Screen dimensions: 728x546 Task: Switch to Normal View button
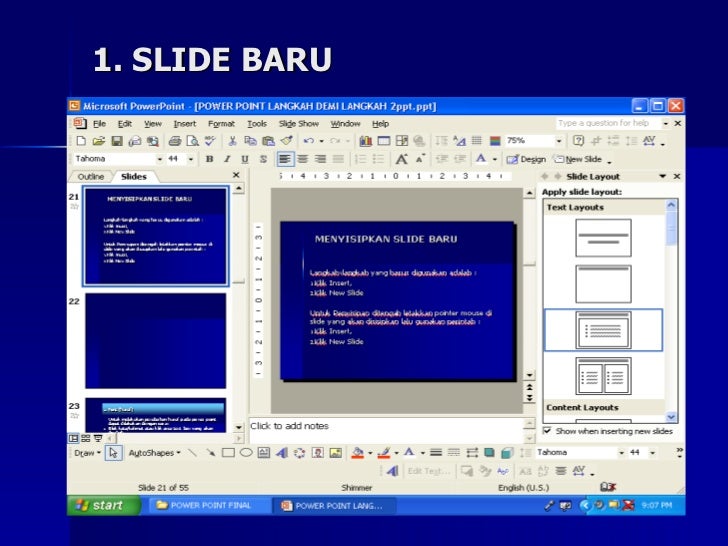tap(73, 438)
